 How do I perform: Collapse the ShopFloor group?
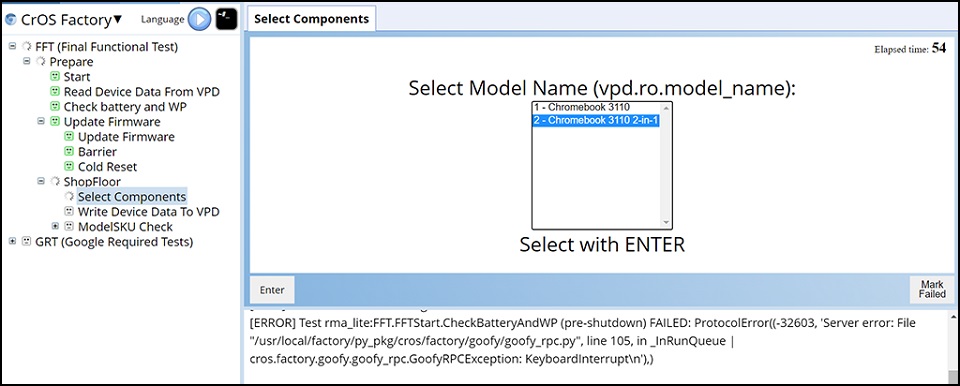pos(41,181)
